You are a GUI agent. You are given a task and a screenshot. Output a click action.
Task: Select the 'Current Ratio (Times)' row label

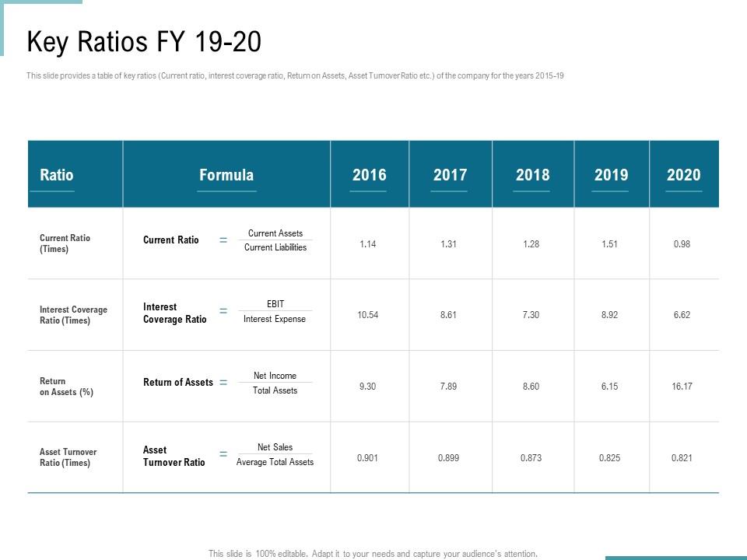pos(65,243)
